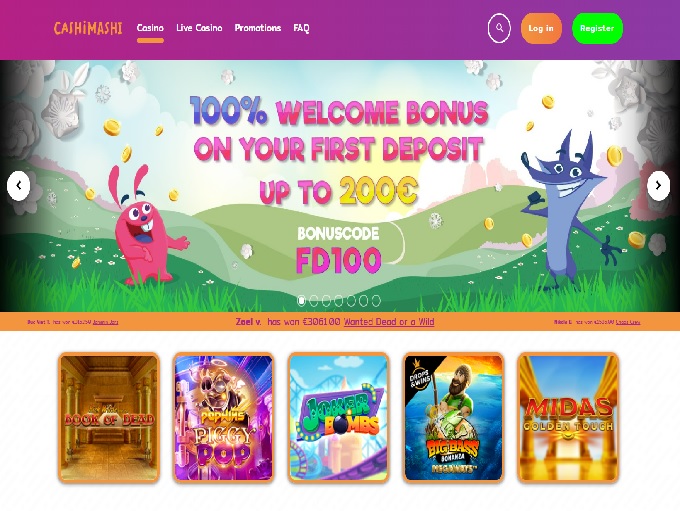
Task: Select the second carousel dot
Action: 314,300
